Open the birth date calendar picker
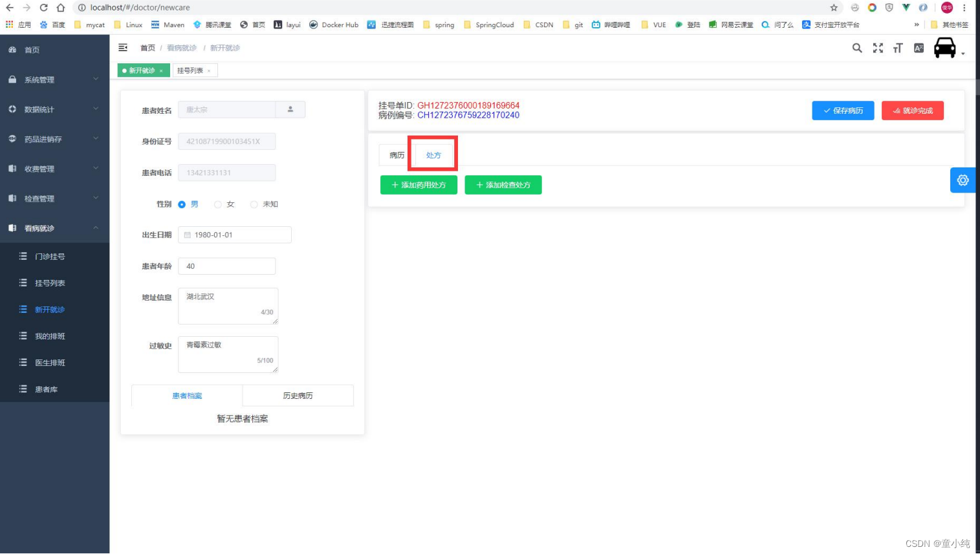The height and width of the screenshot is (554, 980). point(188,235)
